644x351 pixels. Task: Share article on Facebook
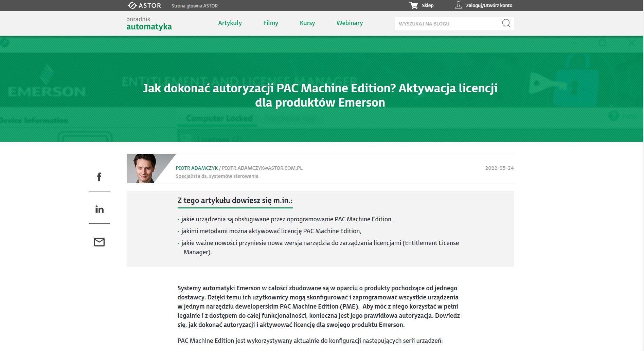click(99, 177)
